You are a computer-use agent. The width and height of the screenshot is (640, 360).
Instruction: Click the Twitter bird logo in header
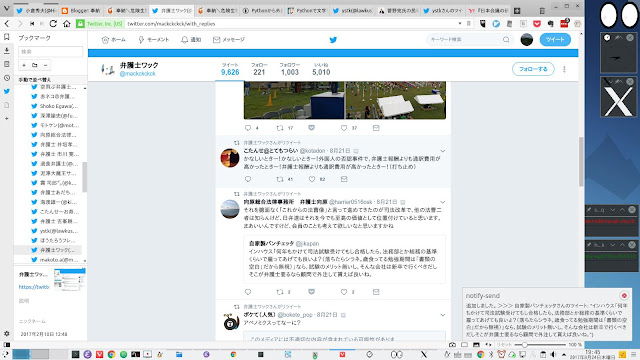tap(333, 40)
